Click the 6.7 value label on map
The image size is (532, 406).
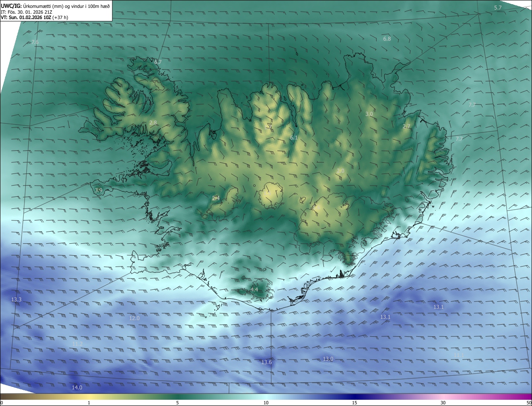pos(158,62)
